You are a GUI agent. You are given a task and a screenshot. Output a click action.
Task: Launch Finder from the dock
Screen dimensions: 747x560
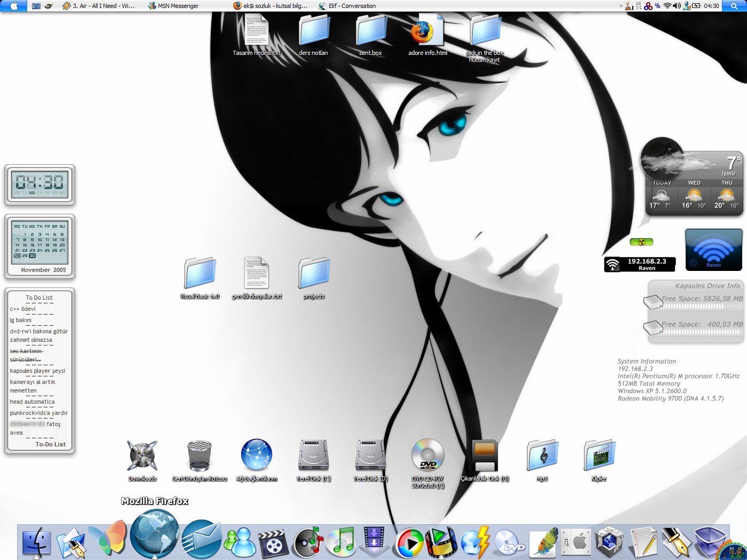37,543
